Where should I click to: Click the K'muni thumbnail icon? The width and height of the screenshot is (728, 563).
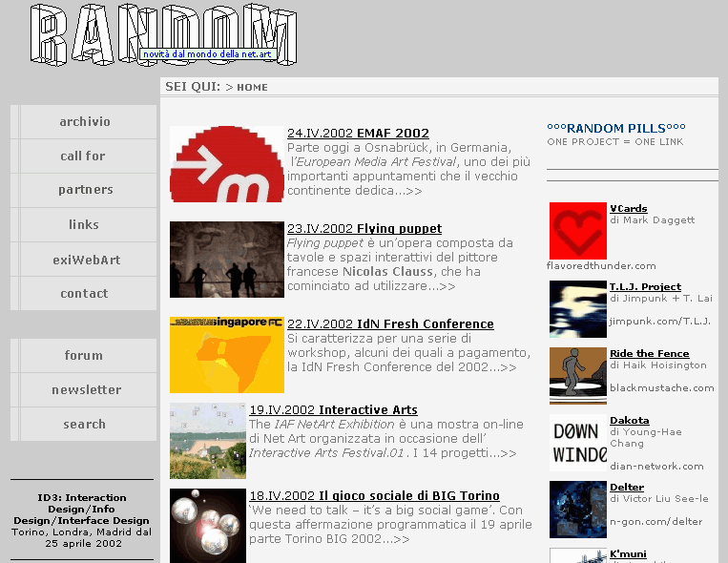click(578, 555)
